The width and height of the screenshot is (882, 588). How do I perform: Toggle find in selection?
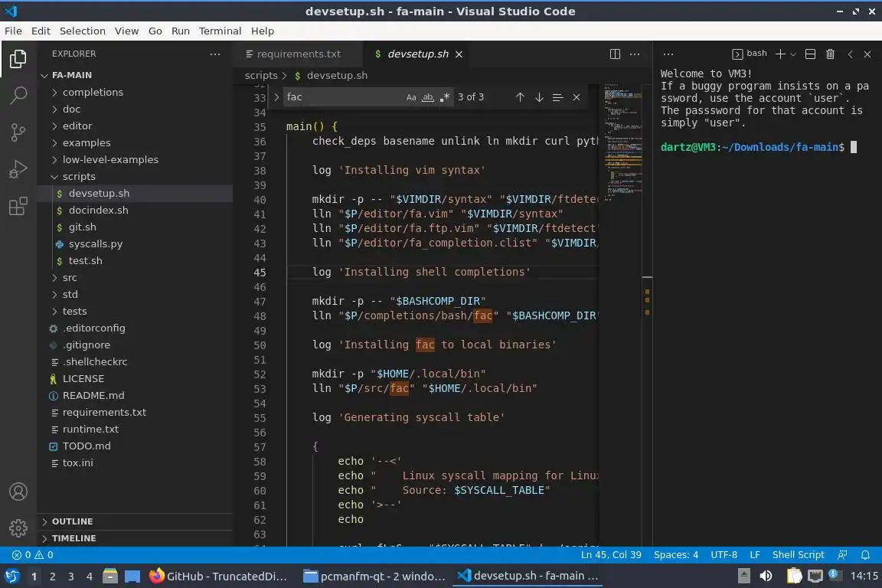tap(557, 97)
